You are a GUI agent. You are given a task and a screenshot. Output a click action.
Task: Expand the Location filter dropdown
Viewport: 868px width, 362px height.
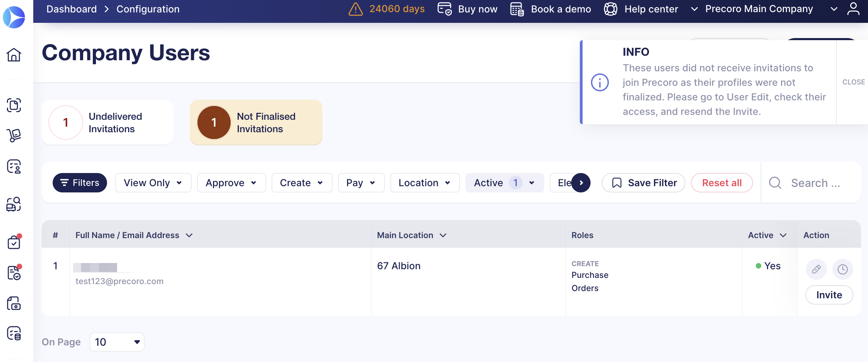(425, 183)
